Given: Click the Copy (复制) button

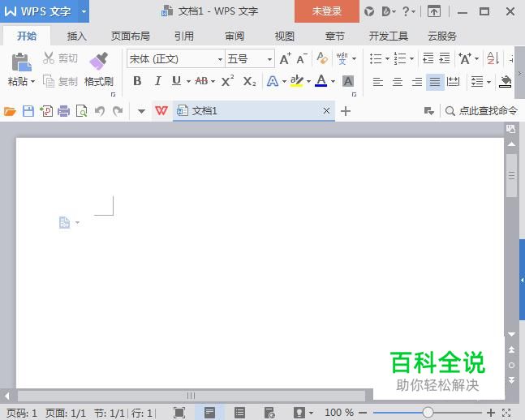Looking at the screenshot, I should [60, 81].
